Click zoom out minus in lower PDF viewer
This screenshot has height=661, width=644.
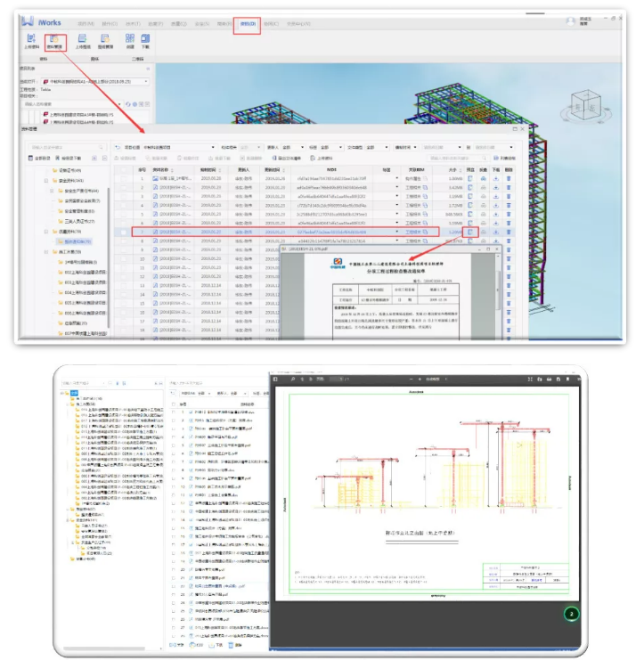click(411, 379)
